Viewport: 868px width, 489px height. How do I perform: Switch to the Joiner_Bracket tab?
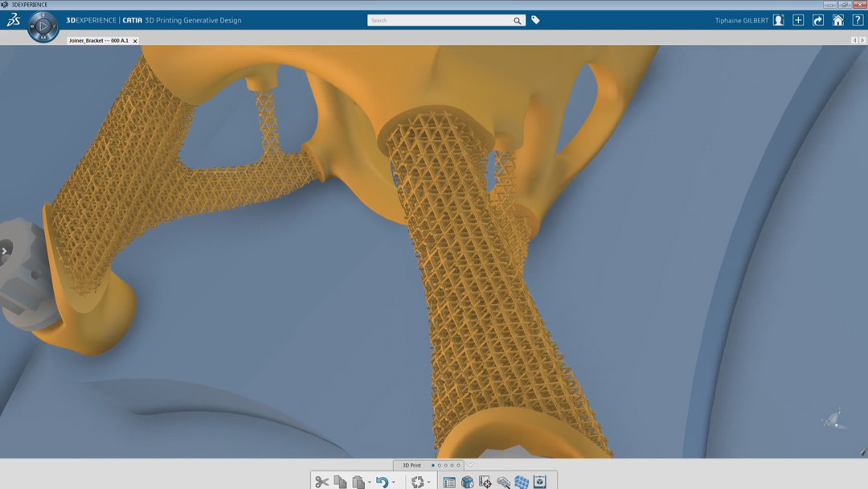pyautogui.click(x=98, y=40)
